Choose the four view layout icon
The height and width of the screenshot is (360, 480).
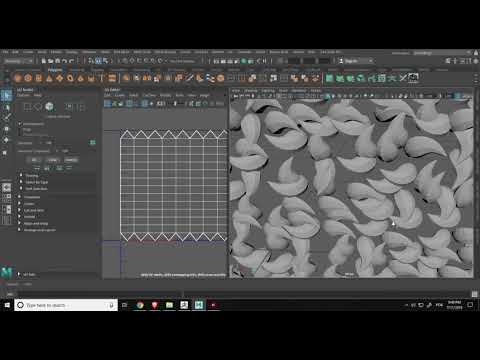pyautogui.click(x=7, y=197)
